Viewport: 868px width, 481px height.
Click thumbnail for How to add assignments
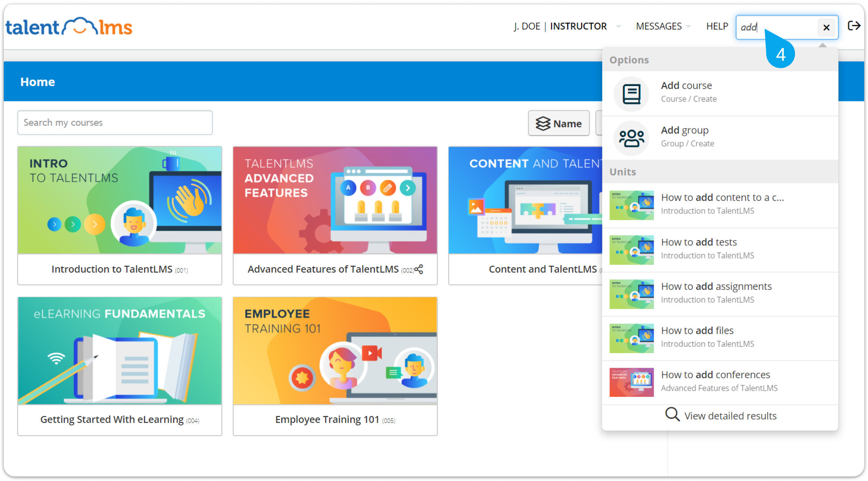[x=632, y=294]
